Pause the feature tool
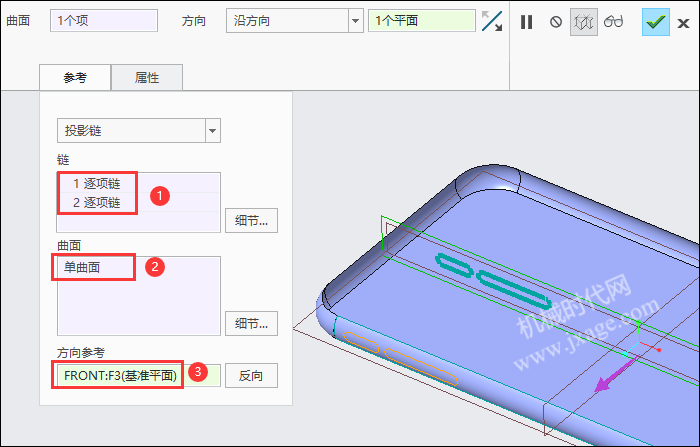The width and height of the screenshot is (700, 447). (x=526, y=21)
